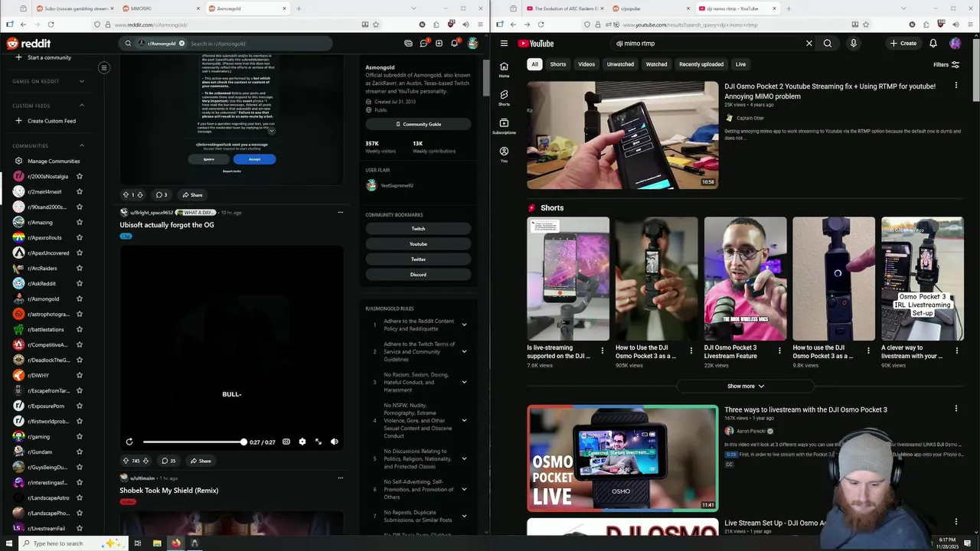
Task: Open YouTube Shorts in sidebar
Action: 504,97
